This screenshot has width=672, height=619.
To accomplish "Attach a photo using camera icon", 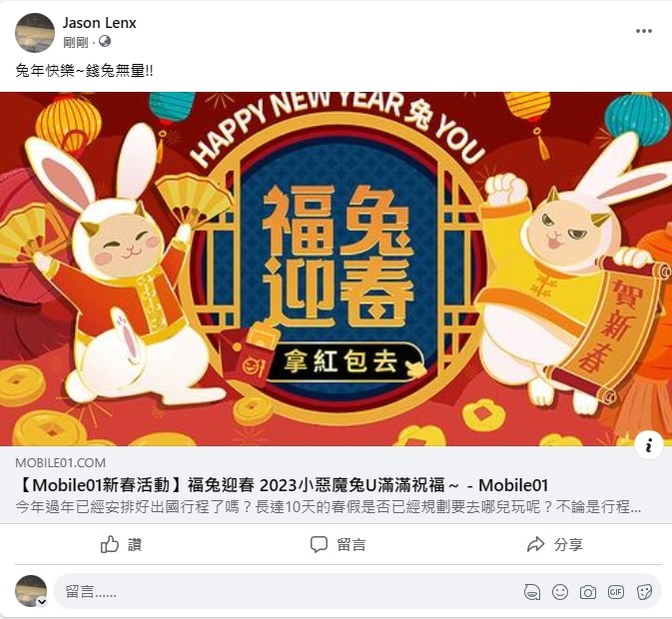I will (587, 592).
